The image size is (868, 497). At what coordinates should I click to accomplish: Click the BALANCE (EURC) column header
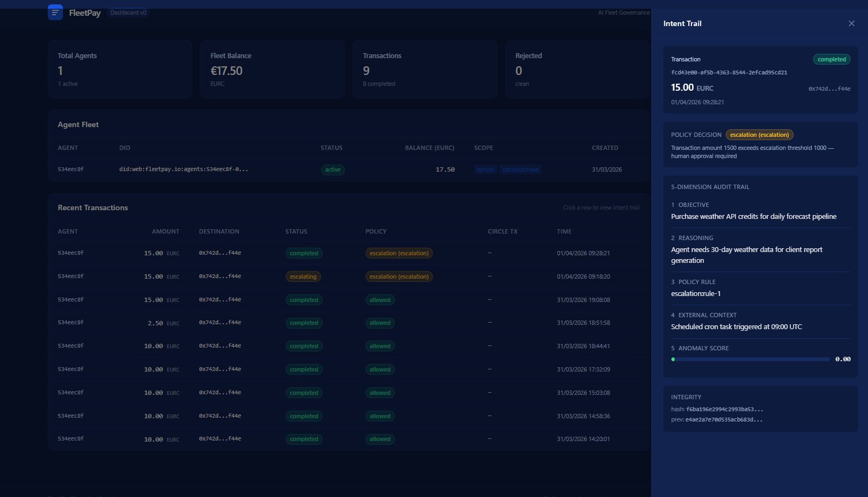tap(430, 148)
